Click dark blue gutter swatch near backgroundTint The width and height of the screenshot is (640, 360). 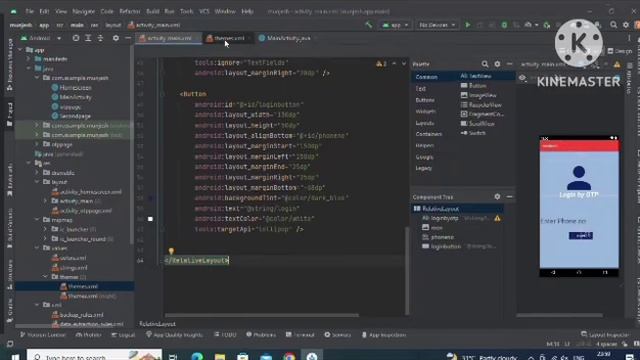[x=150, y=198]
